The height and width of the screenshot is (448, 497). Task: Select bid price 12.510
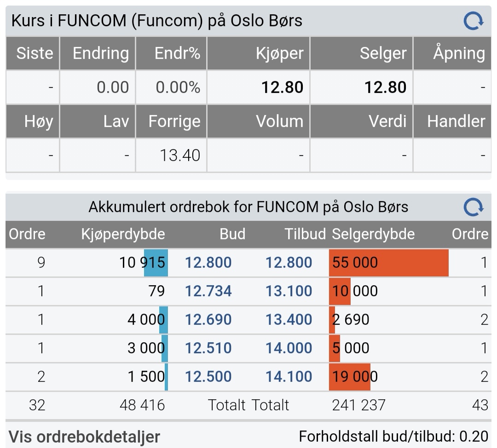coord(208,348)
